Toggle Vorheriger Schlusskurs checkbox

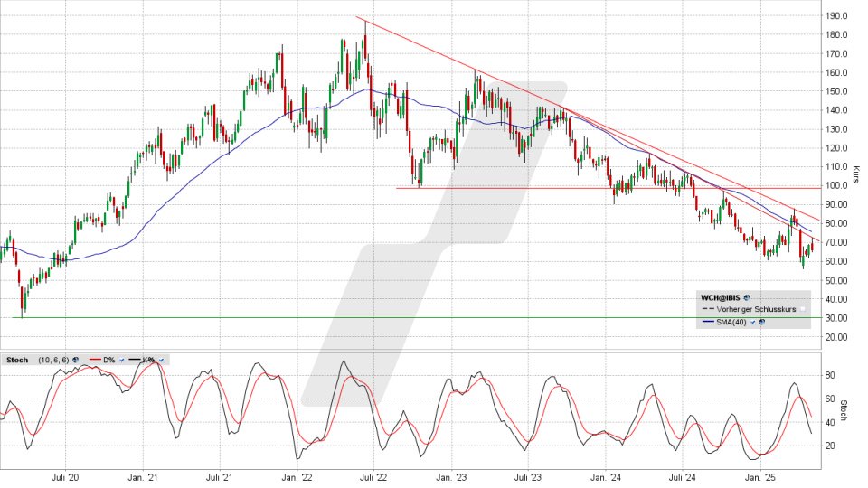coord(803,309)
